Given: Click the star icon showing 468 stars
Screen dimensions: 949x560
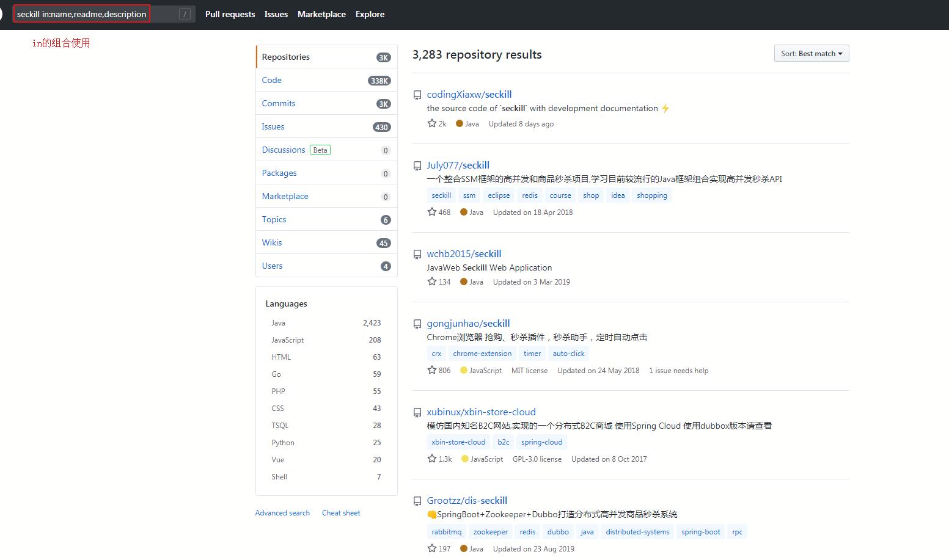Looking at the screenshot, I should click(432, 212).
